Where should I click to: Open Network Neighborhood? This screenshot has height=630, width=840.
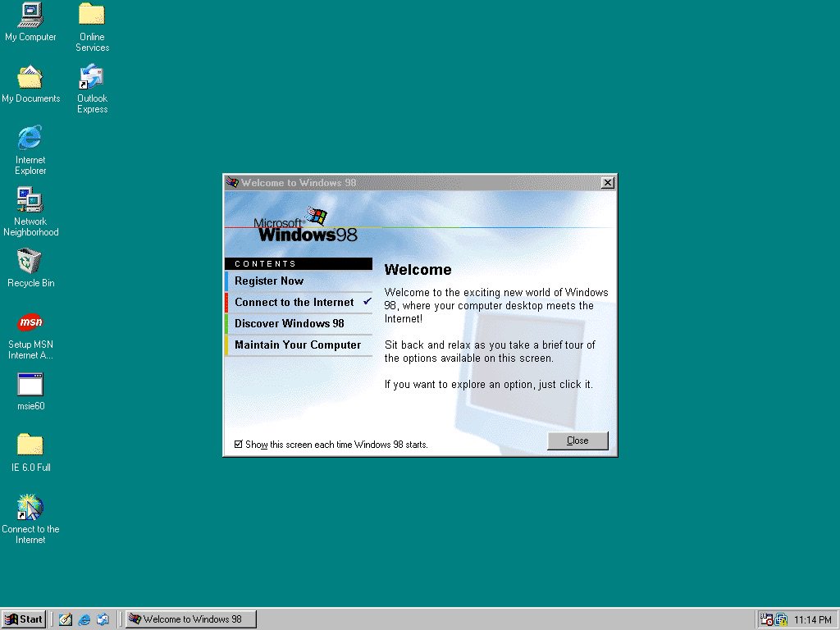pyautogui.click(x=30, y=203)
